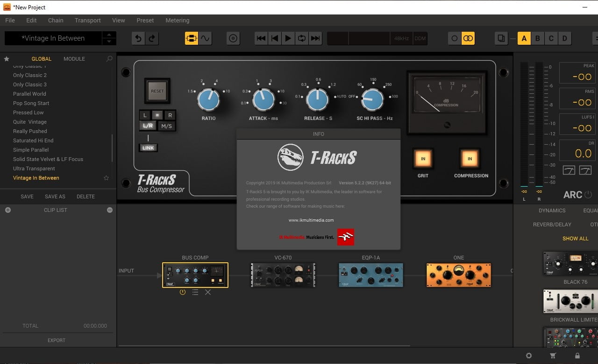Toggle the LINK button
598x364 pixels.
coord(148,148)
